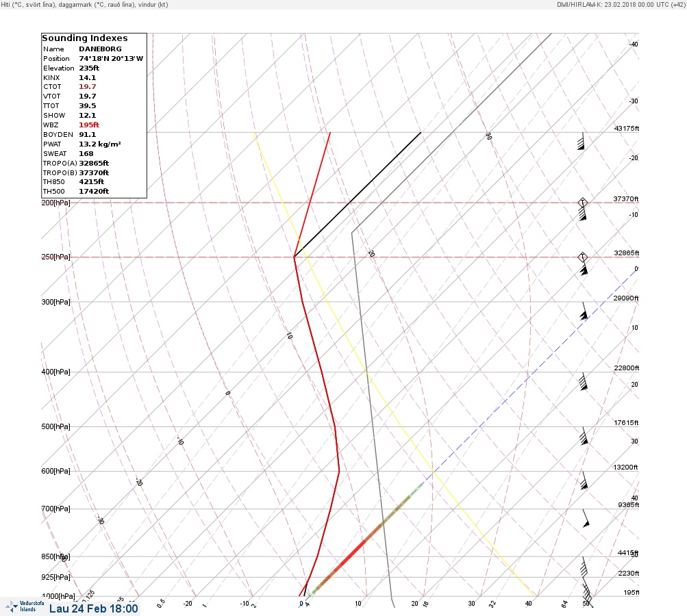Select the red CTOT value 19.7

pos(87,87)
